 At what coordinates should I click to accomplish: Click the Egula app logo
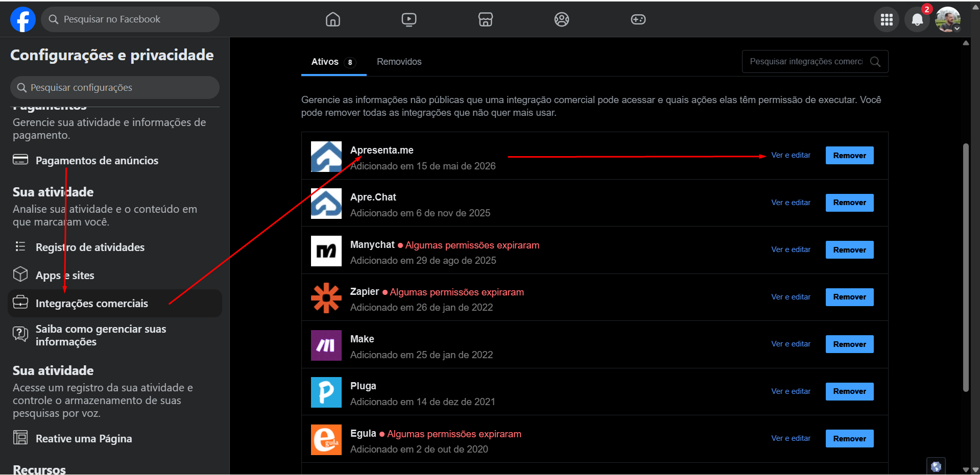(326, 440)
